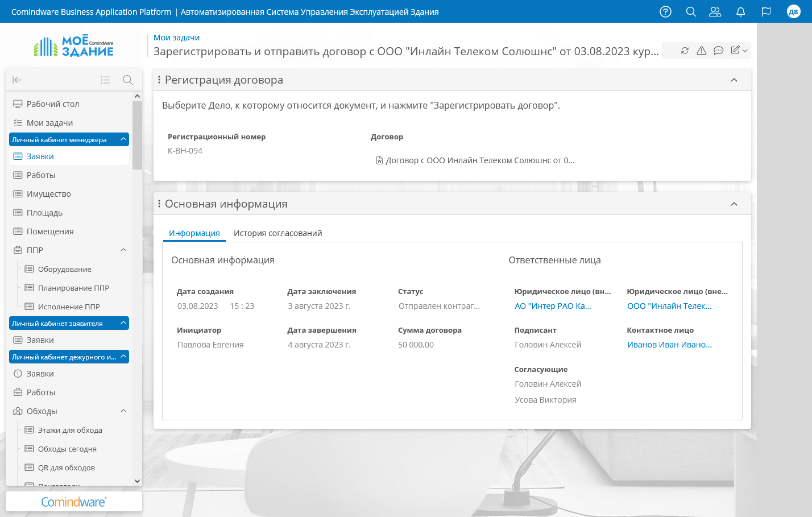
Task: Click the warning triangle icon
Action: 702,51
